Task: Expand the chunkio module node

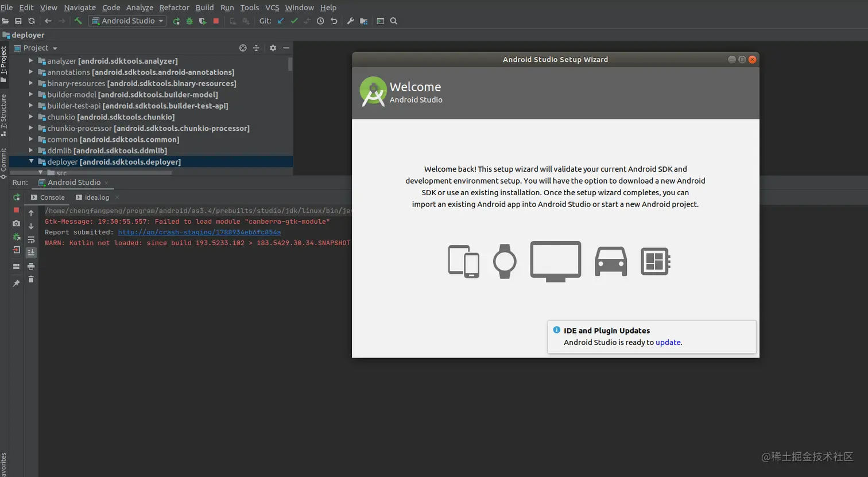Action: [31, 117]
